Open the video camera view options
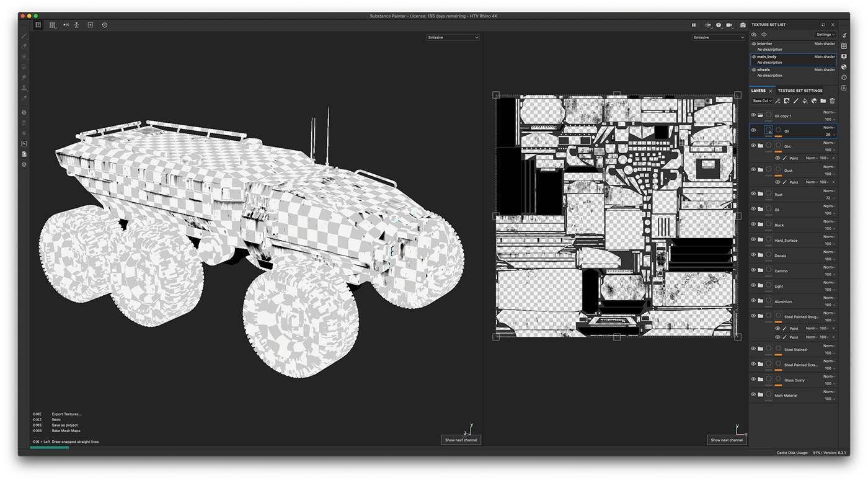The image size is (868, 480). coord(730,25)
